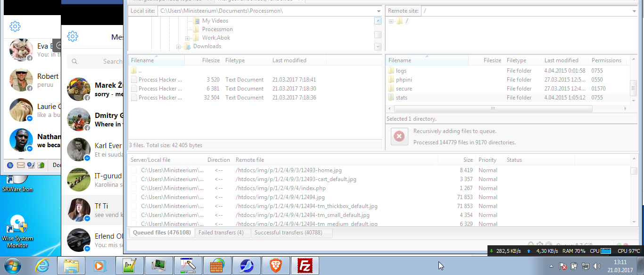Sort local files by Filename column

pyautogui.click(x=156, y=60)
